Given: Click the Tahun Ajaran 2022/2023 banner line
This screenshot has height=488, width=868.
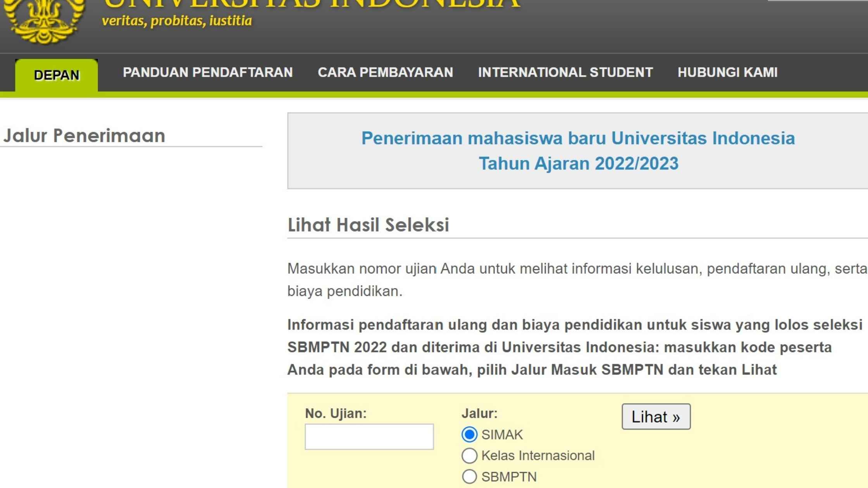Looking at the screenshot, I should tap(579, 163).
